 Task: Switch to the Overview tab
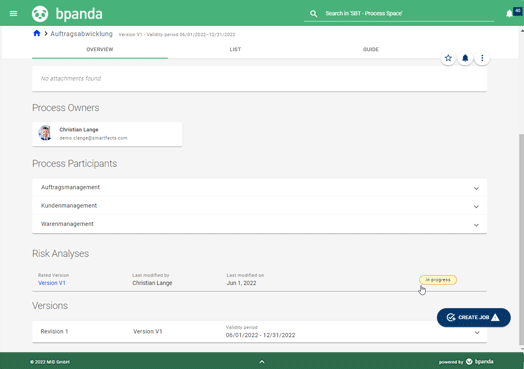100,49
